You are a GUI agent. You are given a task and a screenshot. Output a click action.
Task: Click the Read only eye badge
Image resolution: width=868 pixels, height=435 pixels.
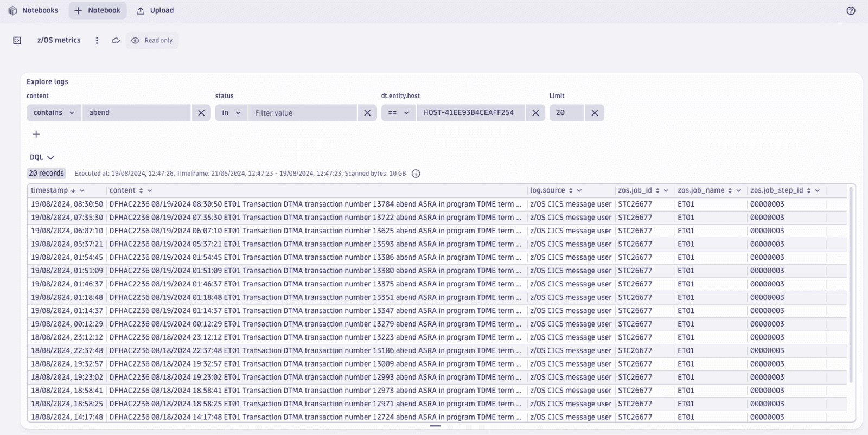coord(152,40)
